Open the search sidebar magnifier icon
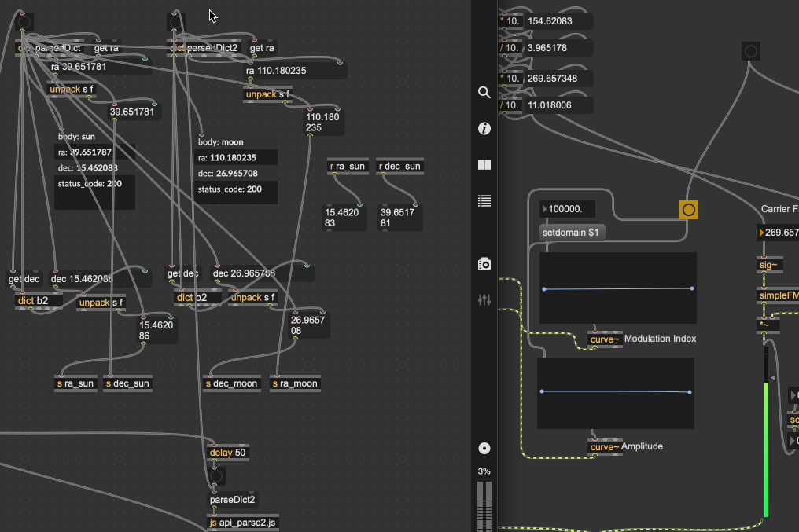799x532 pixels. (x=484, y=92)
